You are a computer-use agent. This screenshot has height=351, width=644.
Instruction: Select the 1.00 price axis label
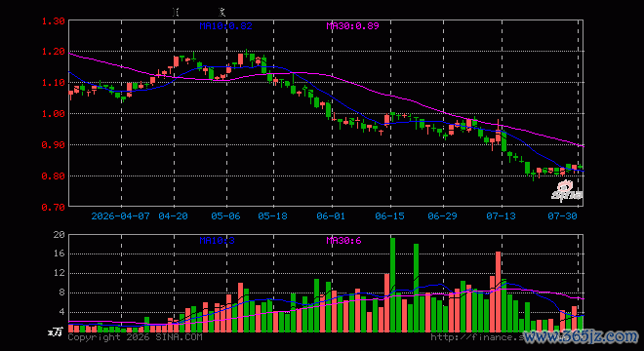pos(54,114)
